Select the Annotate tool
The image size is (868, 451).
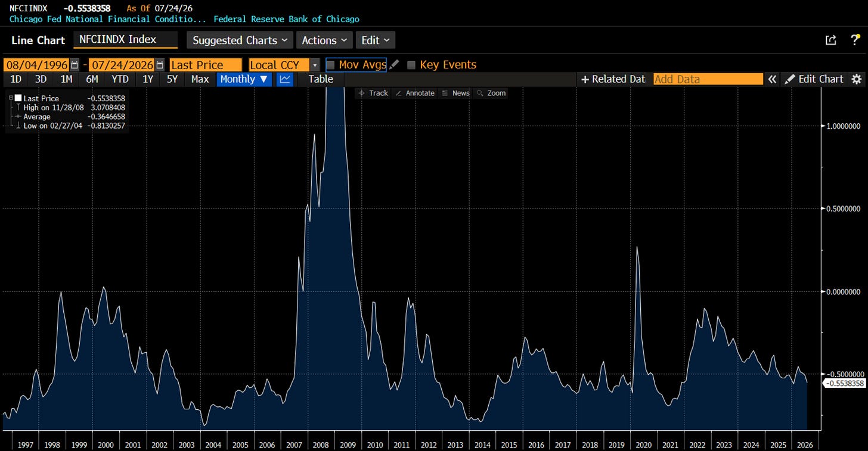point(414,93)
